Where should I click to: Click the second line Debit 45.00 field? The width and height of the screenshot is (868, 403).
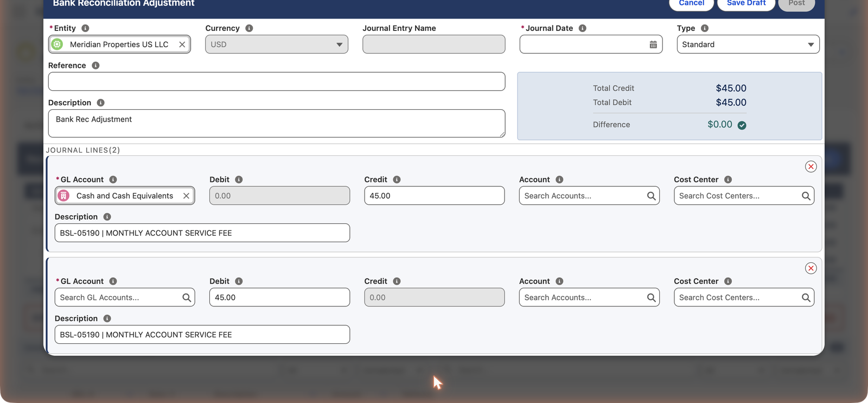pos(279,298)
